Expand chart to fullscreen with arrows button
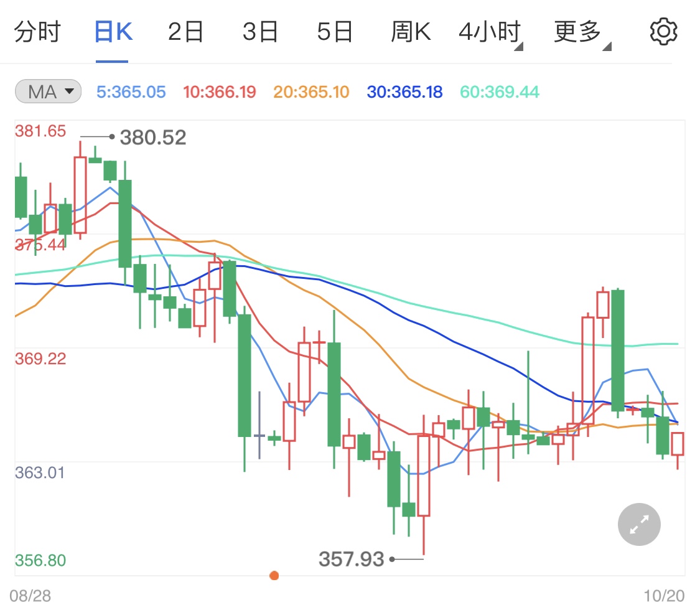The image size is (700, 615). coord(639,524)
